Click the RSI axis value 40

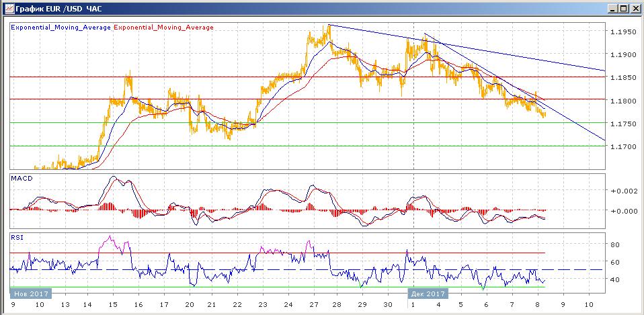(616, 279)
